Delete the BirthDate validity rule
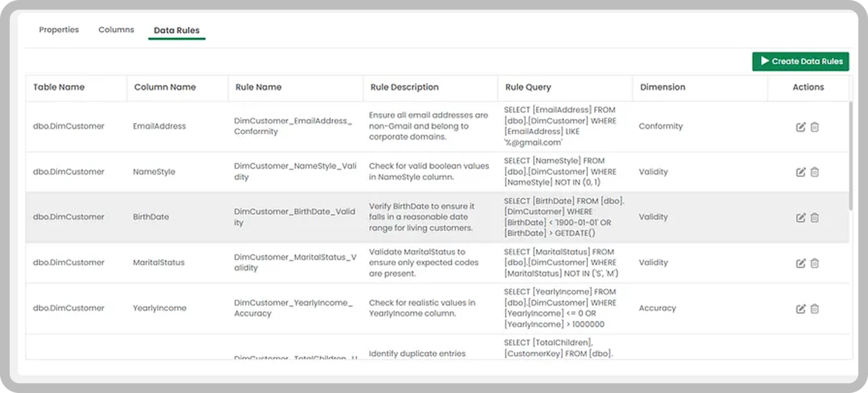The image size is (868, 393). [814, 217]
